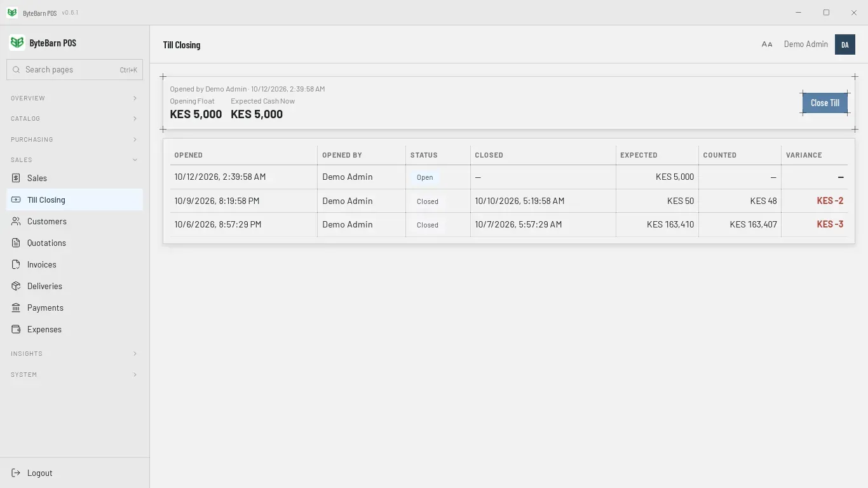Click the search magnifier icon

[17, 70]
